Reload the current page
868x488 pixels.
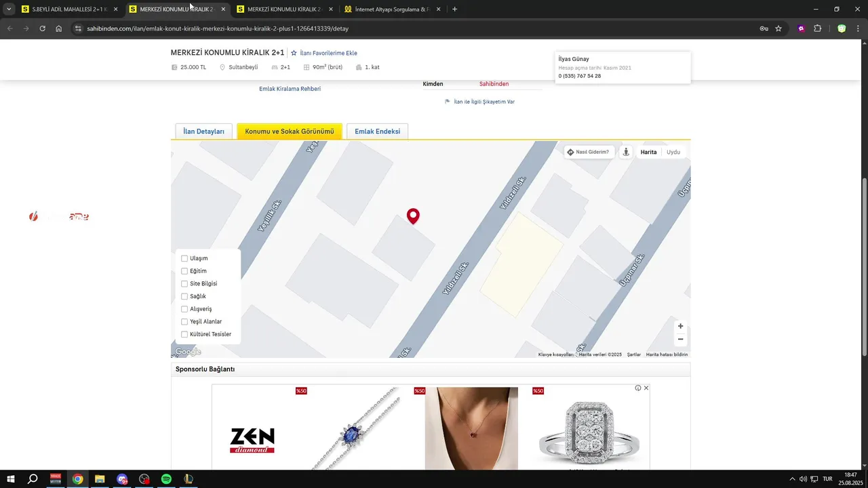[x=42, y=28]
